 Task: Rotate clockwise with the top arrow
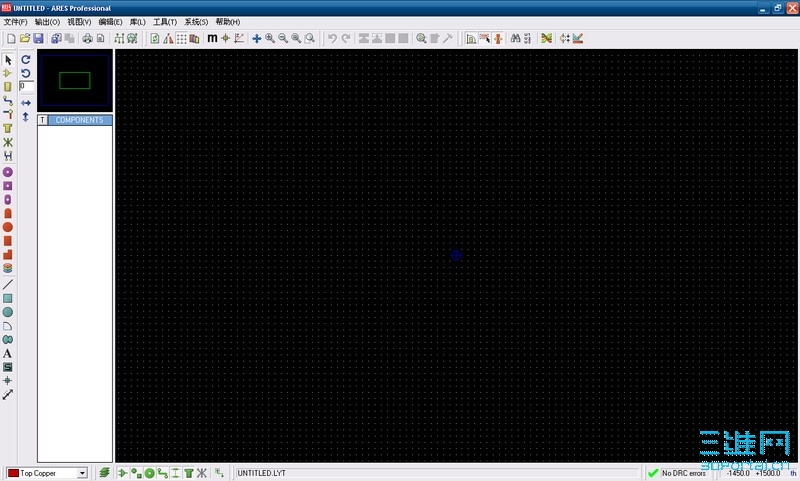click(26, 60)
